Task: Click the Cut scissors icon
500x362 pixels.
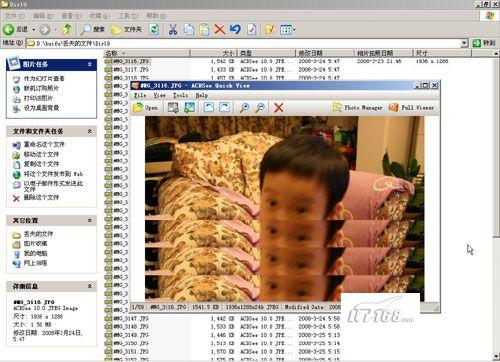Action: 173,29
